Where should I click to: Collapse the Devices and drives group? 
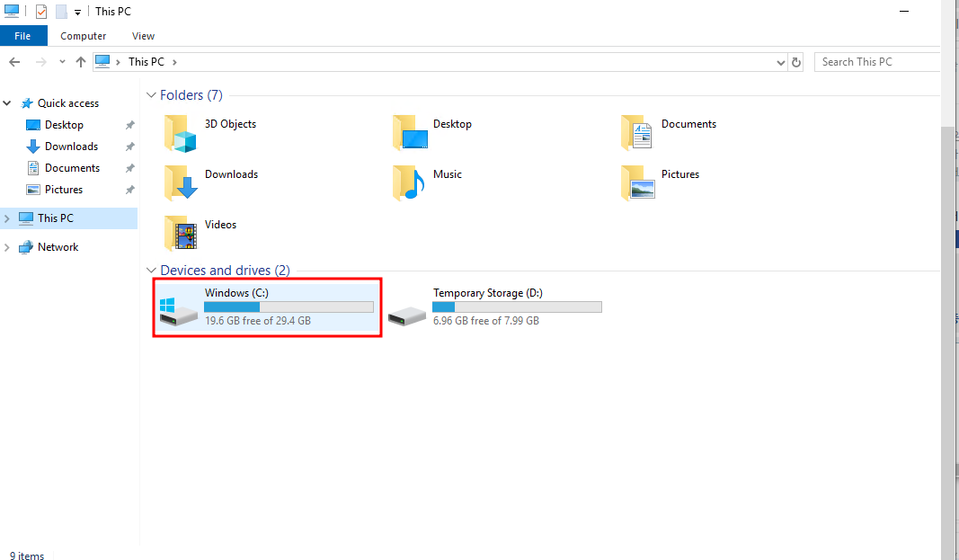click(151, 271)
